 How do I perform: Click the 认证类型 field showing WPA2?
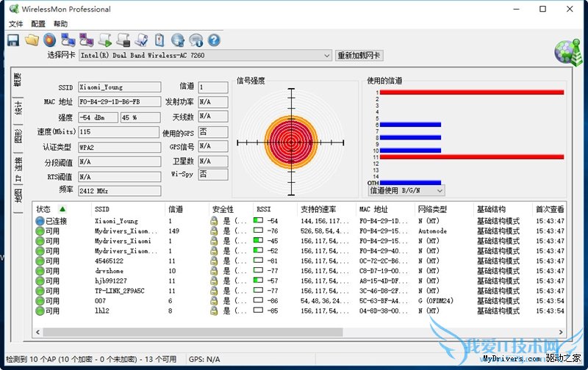[120, 147]
